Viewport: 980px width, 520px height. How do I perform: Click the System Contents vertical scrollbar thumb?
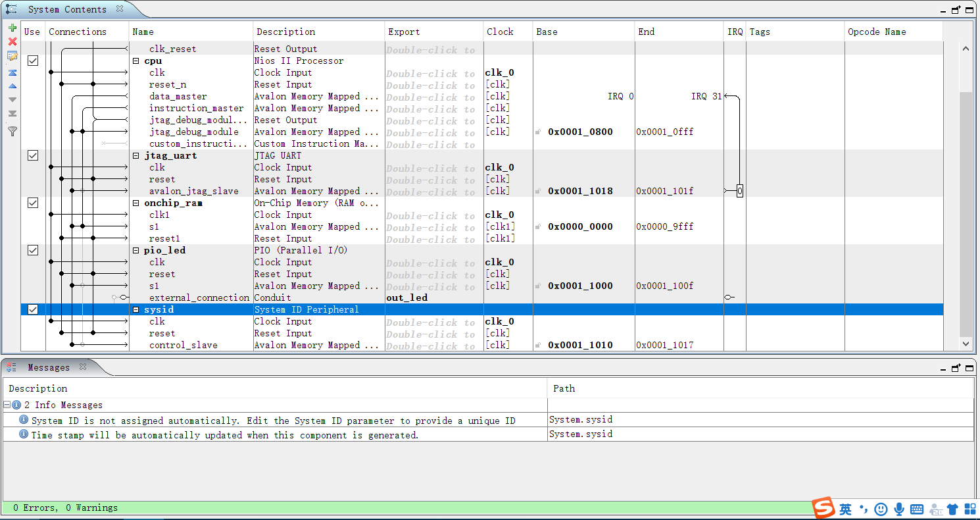coord(966,214)
